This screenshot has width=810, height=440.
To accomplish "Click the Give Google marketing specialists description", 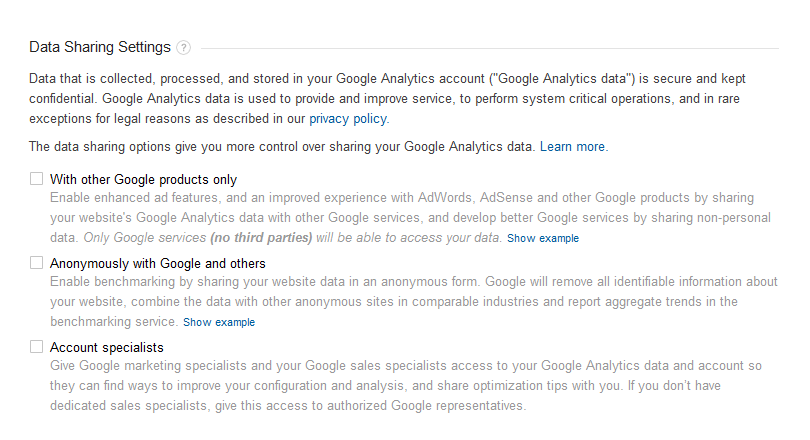I will [x=406, y=386].
